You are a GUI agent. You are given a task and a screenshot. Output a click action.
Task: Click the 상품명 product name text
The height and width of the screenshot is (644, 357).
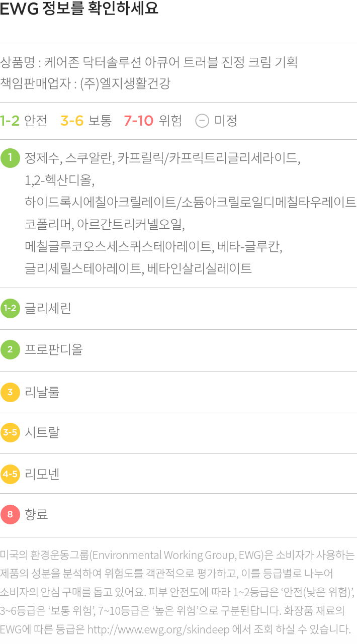pyautogui.click(x=149, y=62)
